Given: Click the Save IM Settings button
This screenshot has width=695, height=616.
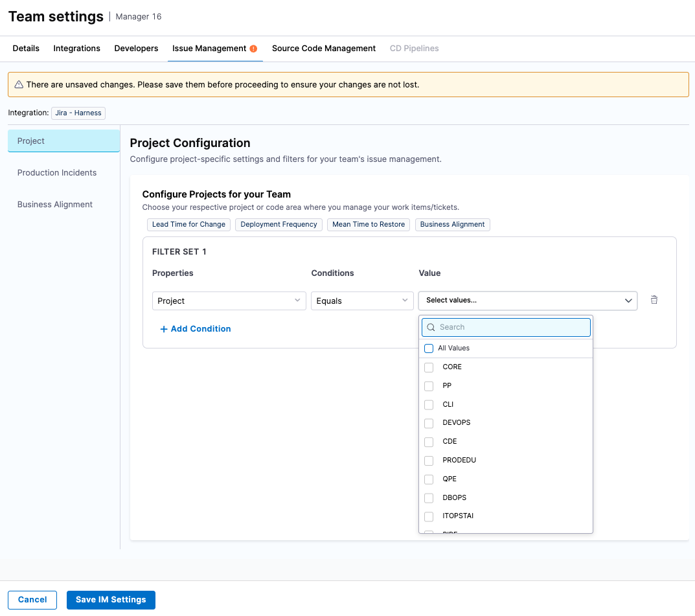Looking at the screenshot, I should click(x=111, y=600).
